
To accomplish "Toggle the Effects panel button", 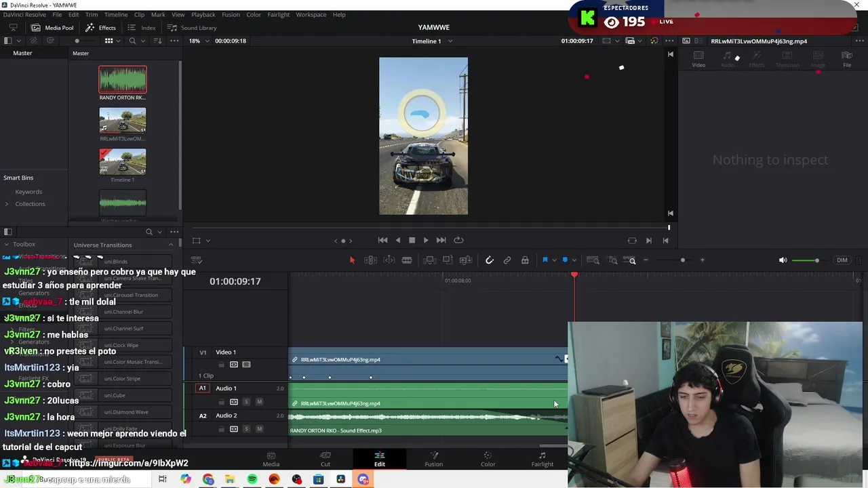I will [x=101, y=28].
